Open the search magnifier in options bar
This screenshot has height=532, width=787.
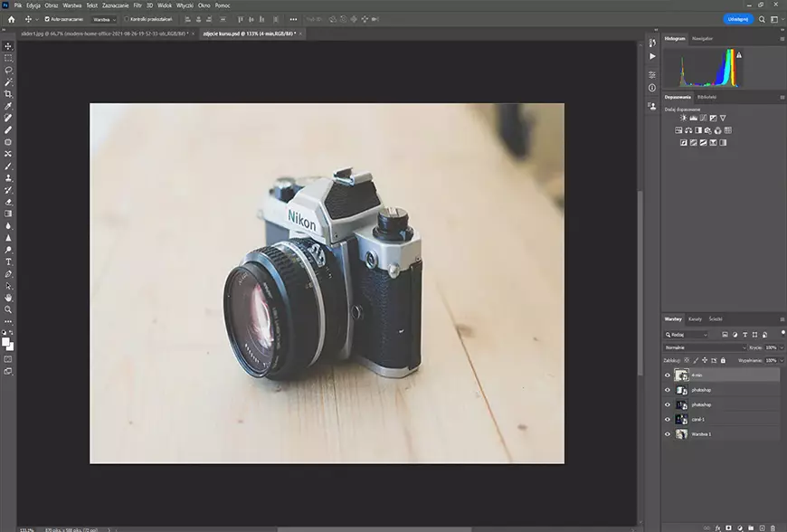point(762,19)
